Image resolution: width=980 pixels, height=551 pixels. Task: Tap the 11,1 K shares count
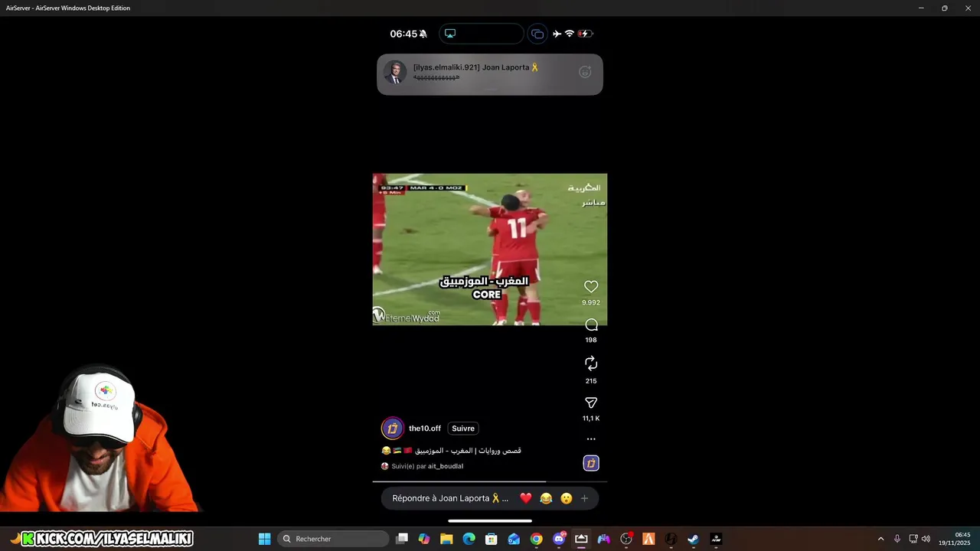pyautogui.click(x=591, y=419)
